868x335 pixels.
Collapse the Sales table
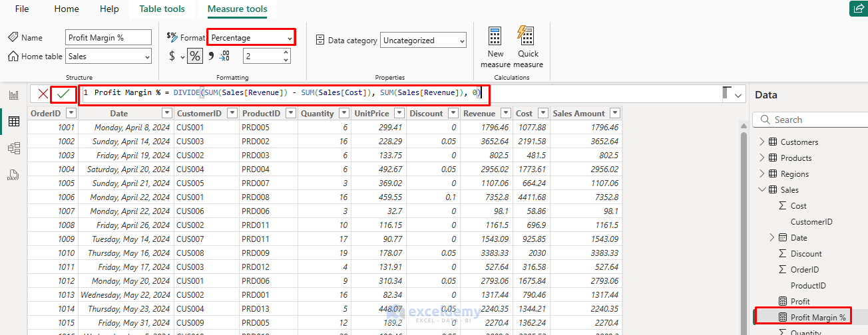coord(762,189)
